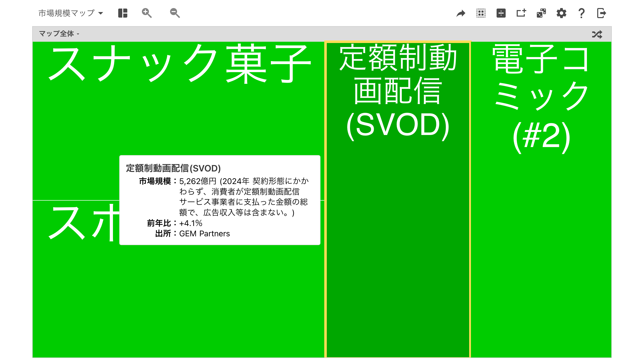Click the 5,262億円 market size value
Image resolution: width=644 pixels, height=362 pixels.
coord(198,181)
